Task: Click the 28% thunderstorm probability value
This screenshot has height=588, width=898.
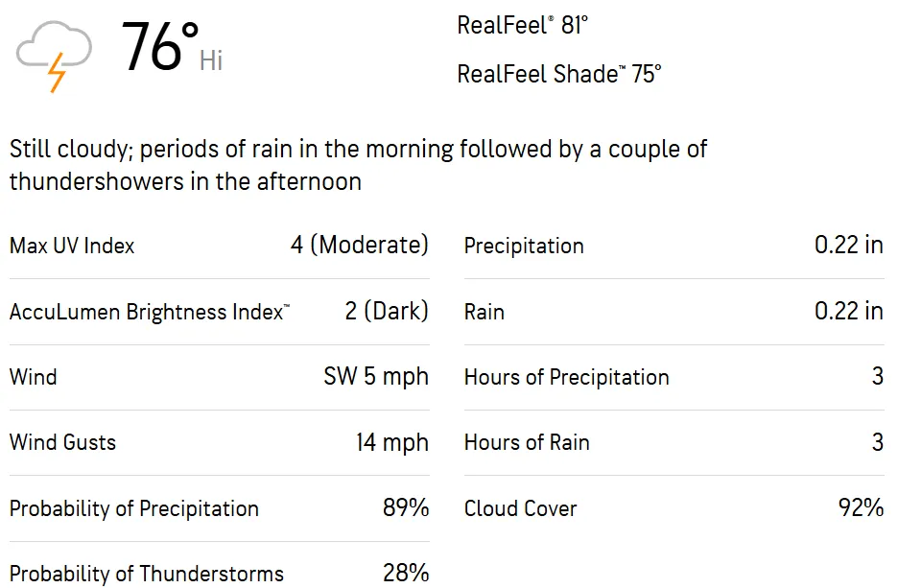Action: (406, 574)
